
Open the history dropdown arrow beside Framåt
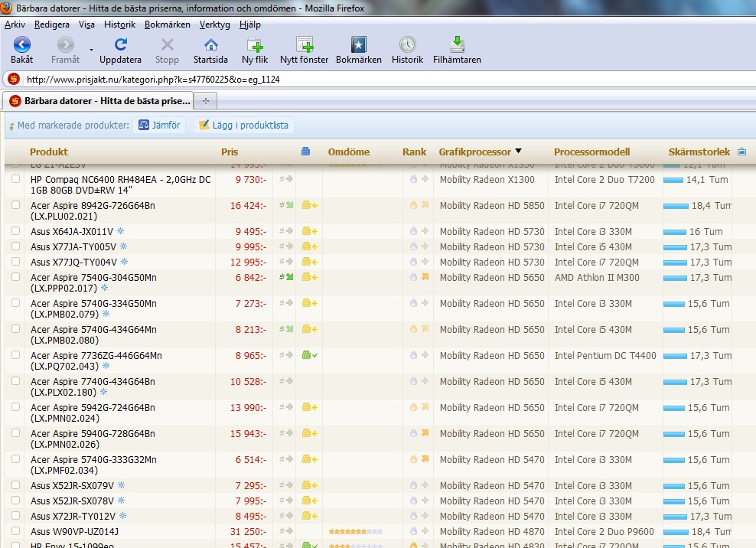[x=91, y=50]
